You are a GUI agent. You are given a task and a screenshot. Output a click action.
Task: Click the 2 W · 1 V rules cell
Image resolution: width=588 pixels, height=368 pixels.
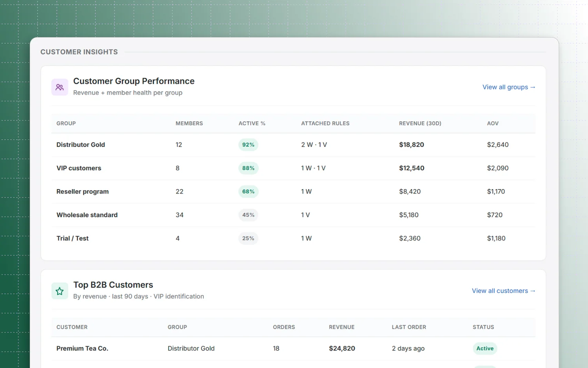pos(314,145)
